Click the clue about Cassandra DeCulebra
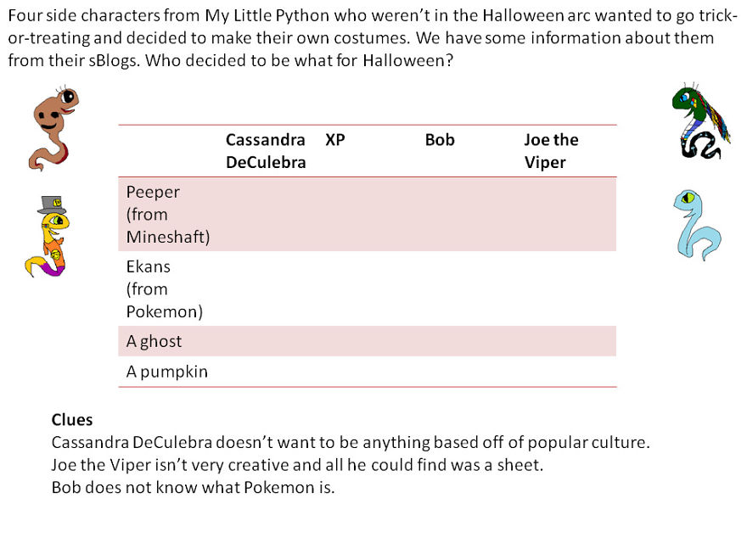The width and height of the screenshot is (747, 560). [351, 443]
